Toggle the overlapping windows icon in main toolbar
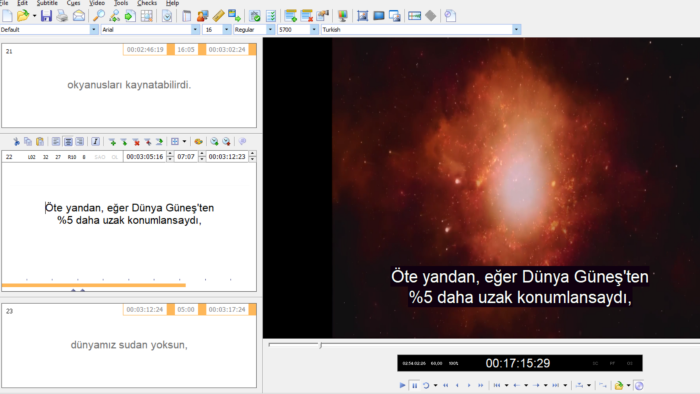 [395, 16]
